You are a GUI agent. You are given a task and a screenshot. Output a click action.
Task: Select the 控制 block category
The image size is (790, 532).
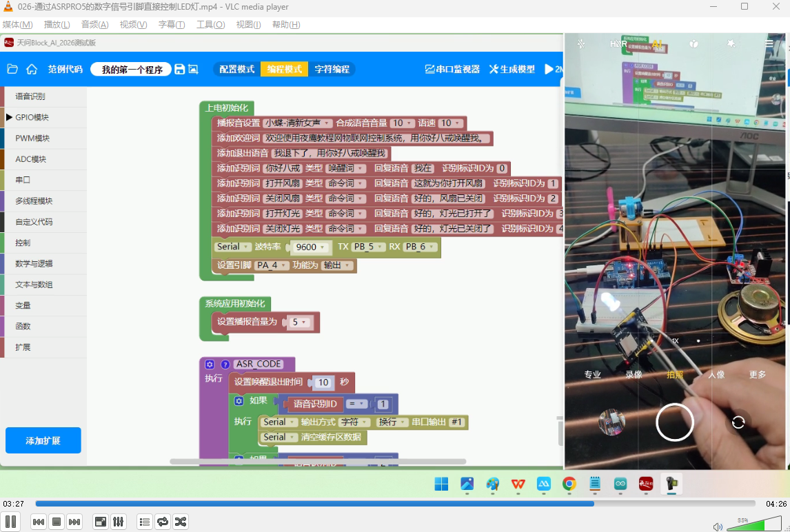(43, 243)
